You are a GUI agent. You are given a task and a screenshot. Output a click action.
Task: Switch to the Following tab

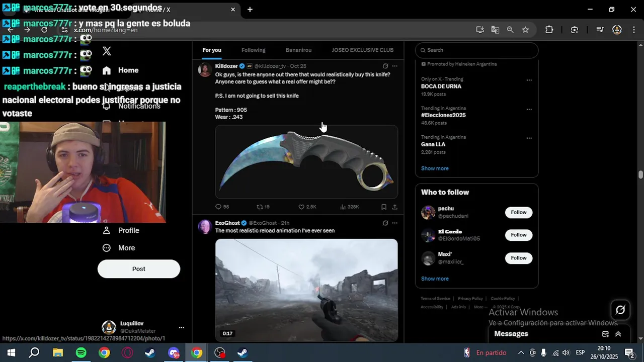(253, 50)
